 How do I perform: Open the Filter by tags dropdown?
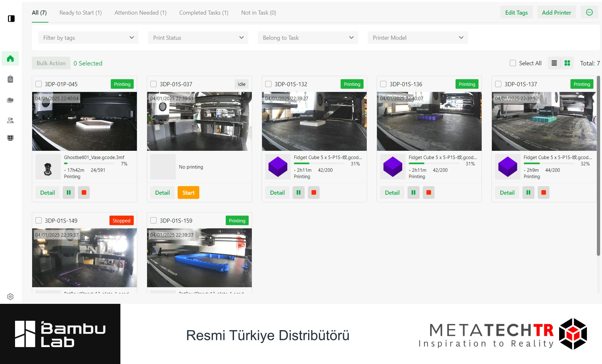(x=88, y=38)
